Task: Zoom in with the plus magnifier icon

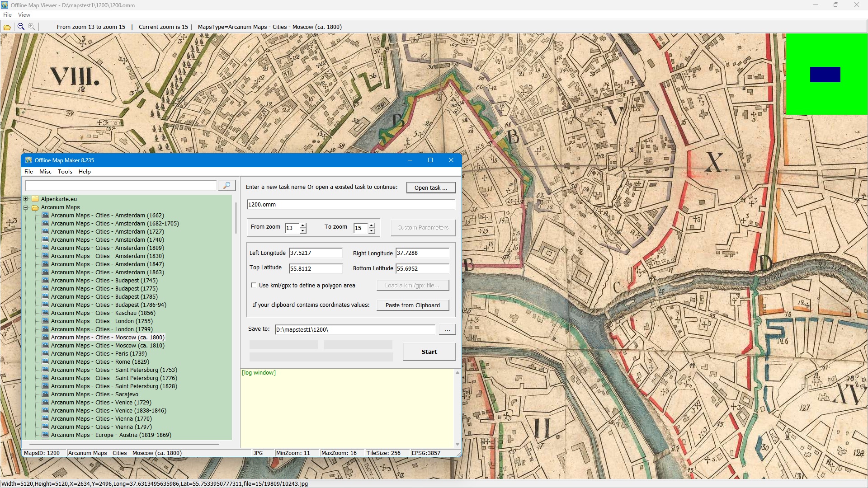Action: [32, 27]
